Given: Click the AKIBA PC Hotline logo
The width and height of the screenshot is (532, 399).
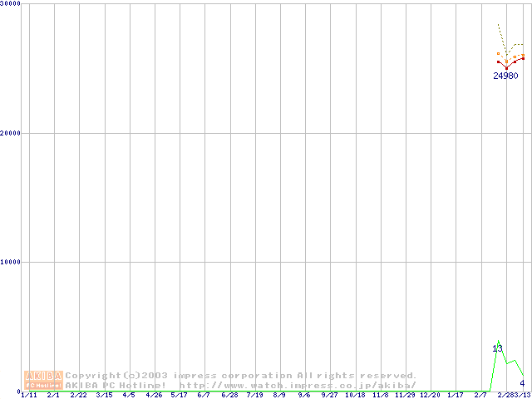Looking at the screenshot, I should (x=44, y=380).
